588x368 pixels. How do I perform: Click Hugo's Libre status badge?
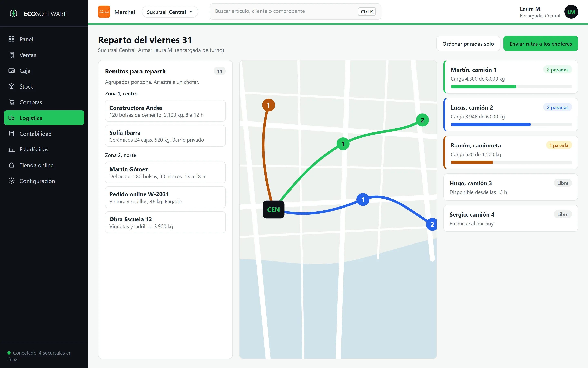[x=563, y=183]
